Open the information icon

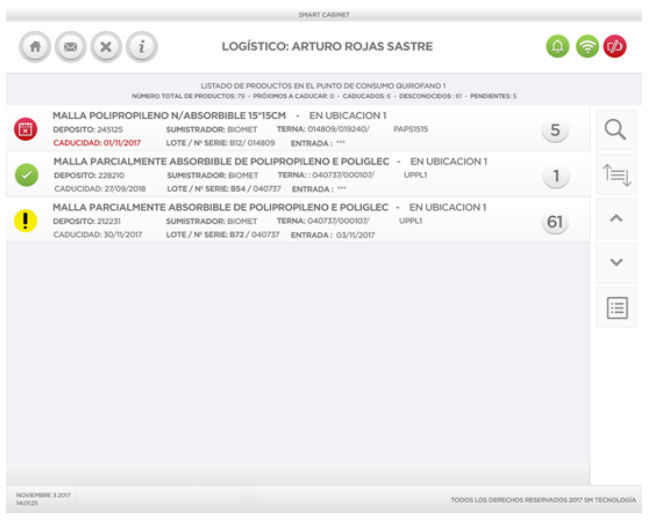point(141,47)
